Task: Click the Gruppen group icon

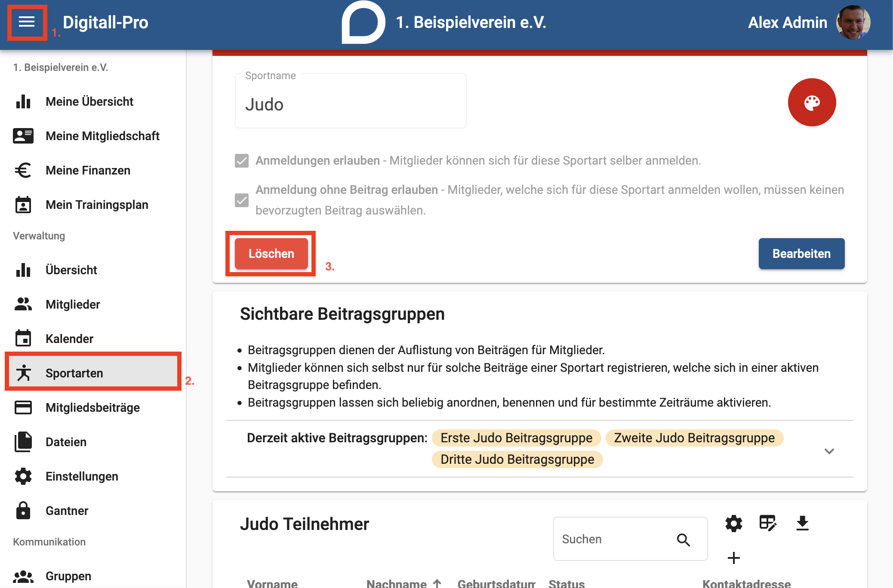Action: (23, 576)
